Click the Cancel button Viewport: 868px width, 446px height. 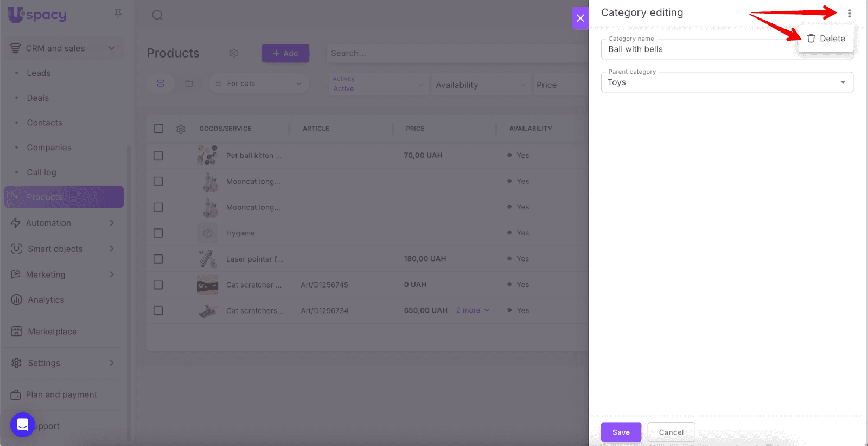coord(671,432)
